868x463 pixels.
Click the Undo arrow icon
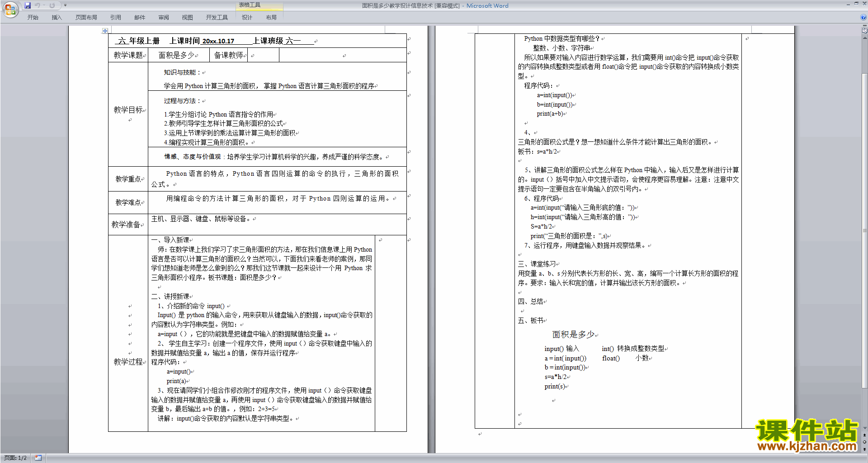pyautogui.click(x=38, y=5)
